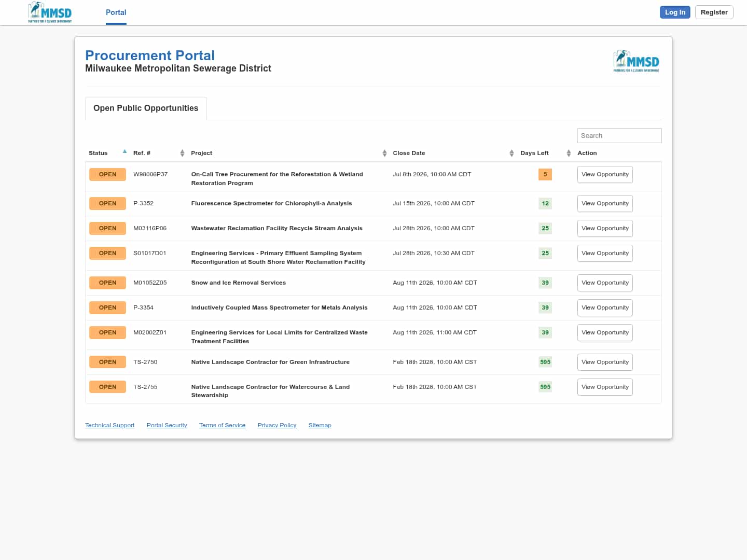This screenshot has height=560, width=747.
Task: Sort by Project column arrows
Action: point(384,153)
